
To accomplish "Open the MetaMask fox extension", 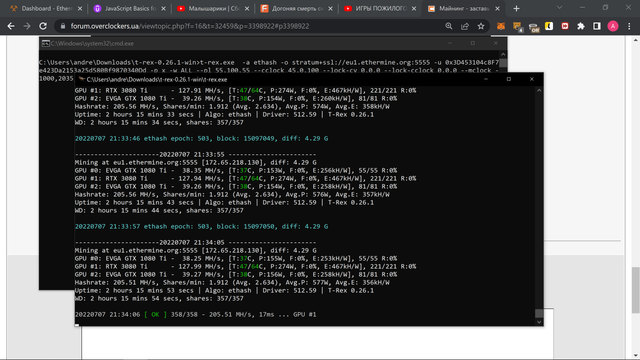I will [501, 26].
